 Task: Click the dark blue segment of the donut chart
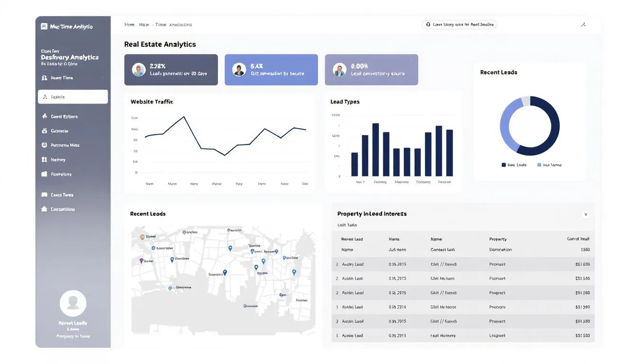552,126
